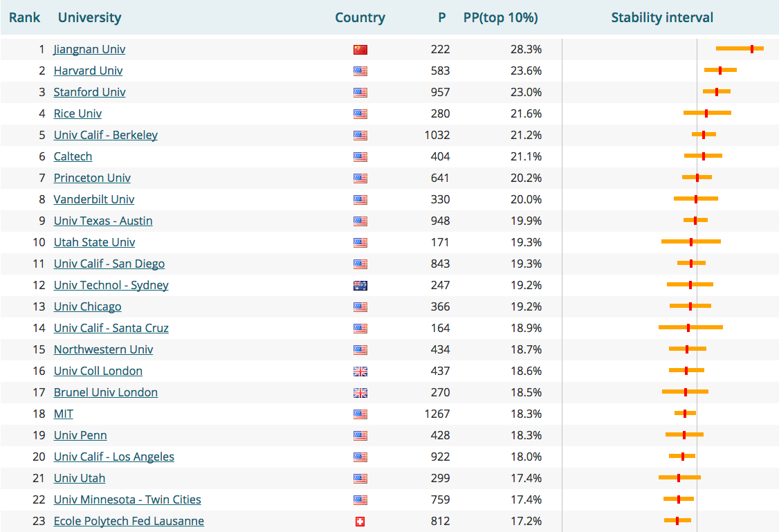Click the Univ Calif - Santa Cruz stability bar

[690, 327]
